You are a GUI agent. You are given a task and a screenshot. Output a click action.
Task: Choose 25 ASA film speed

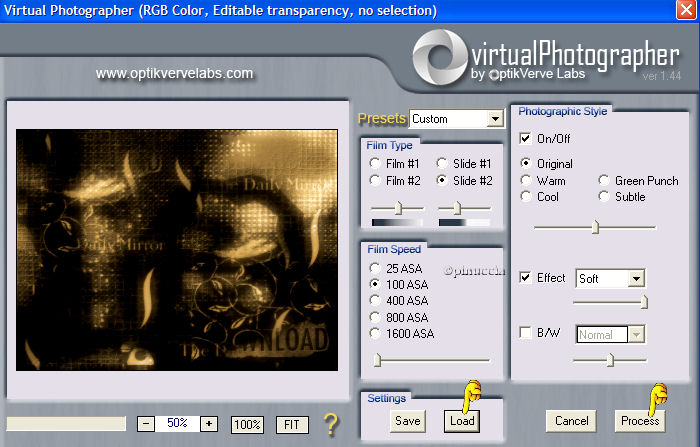(375, 268)
